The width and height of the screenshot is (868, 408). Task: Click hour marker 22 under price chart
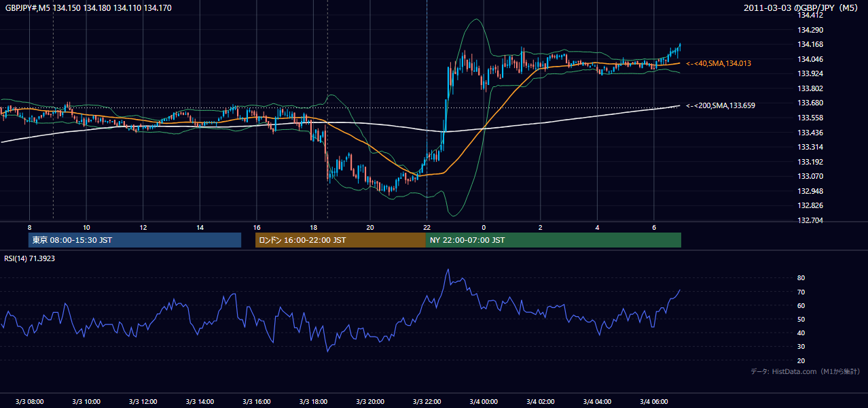[427, 227]
